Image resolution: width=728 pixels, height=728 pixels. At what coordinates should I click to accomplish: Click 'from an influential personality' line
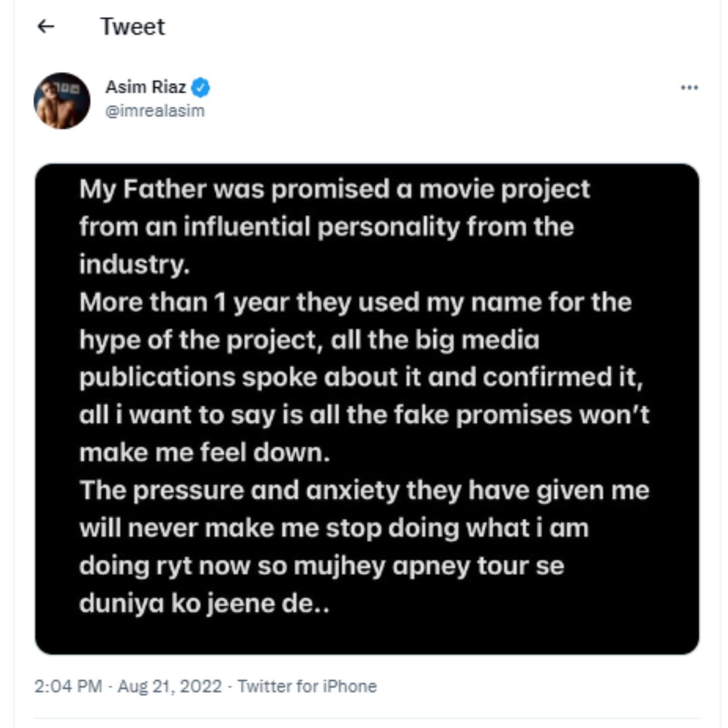pyautogui.click(x=326, y=227)
